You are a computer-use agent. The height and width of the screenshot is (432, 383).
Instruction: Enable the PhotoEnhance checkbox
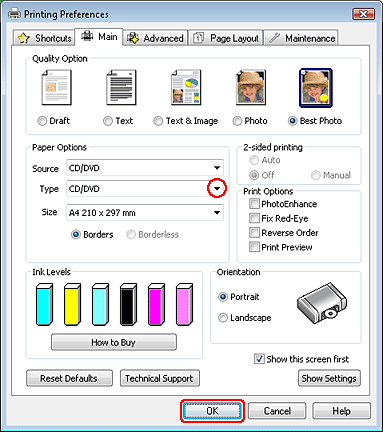[254, 204]
